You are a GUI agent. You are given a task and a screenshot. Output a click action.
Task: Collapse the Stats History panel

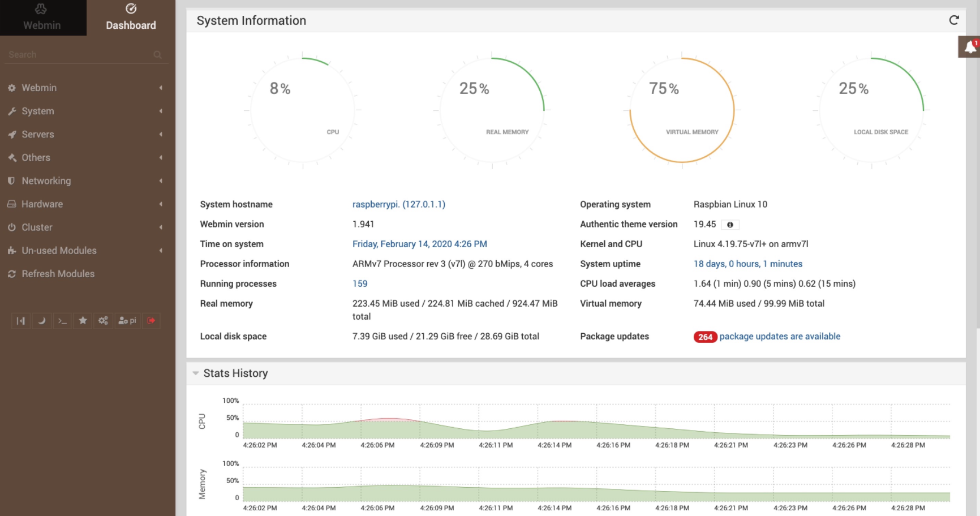pos(196,373)
